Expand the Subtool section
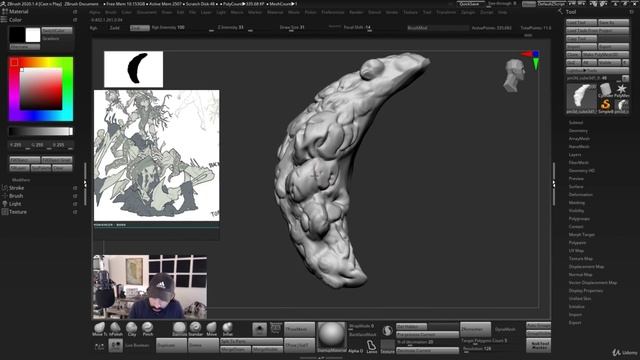 click(576, 122)
